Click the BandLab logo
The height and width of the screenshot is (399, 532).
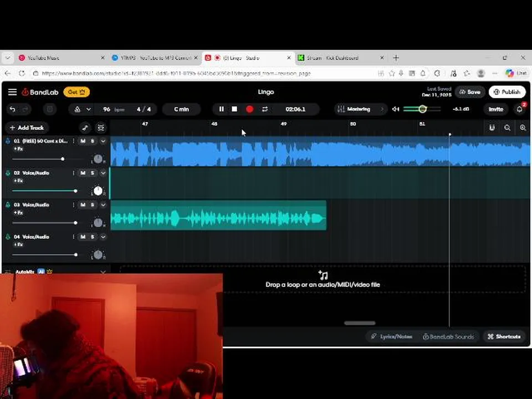tap(40, 92)
